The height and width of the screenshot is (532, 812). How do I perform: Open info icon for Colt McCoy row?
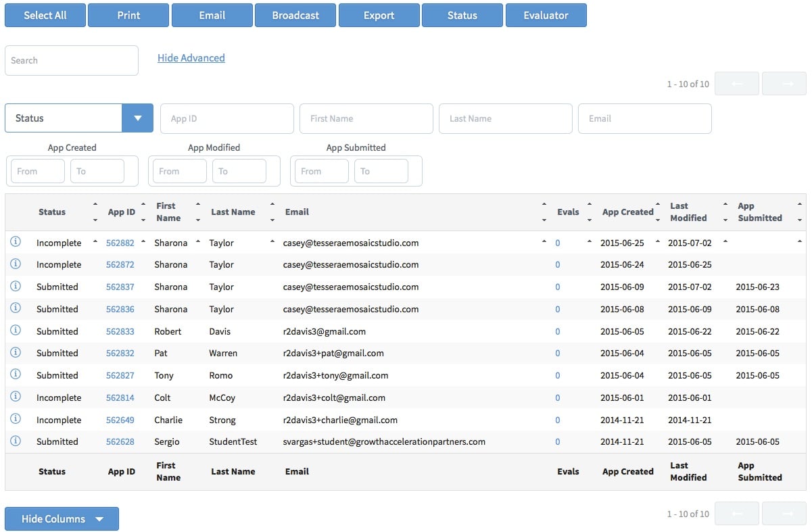tap(16, 397)
